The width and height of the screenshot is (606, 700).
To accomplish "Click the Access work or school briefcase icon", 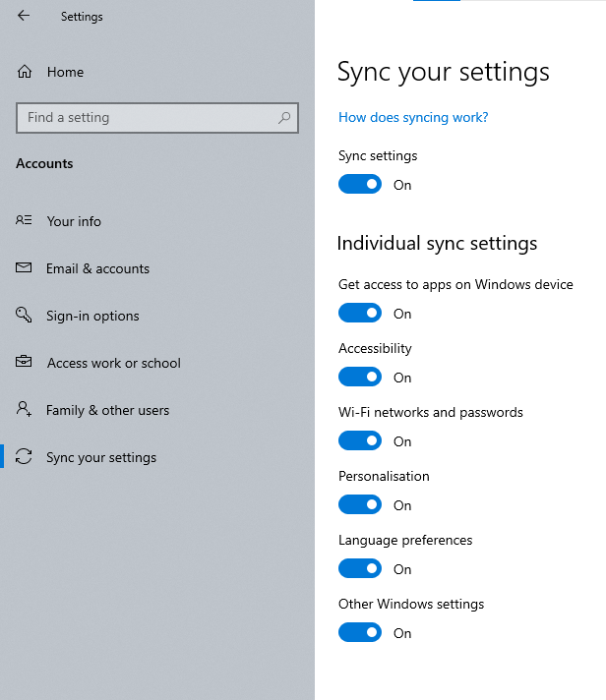I will click(x=24, y=361).
